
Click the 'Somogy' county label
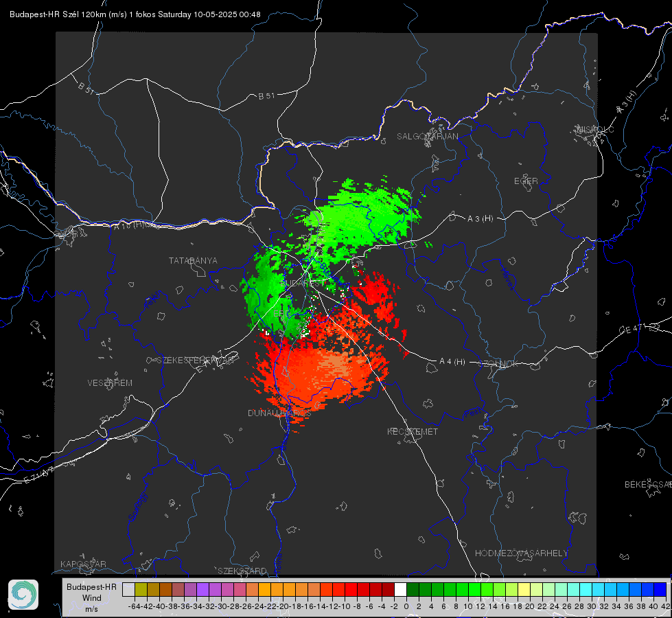click(x=137, y=507)
